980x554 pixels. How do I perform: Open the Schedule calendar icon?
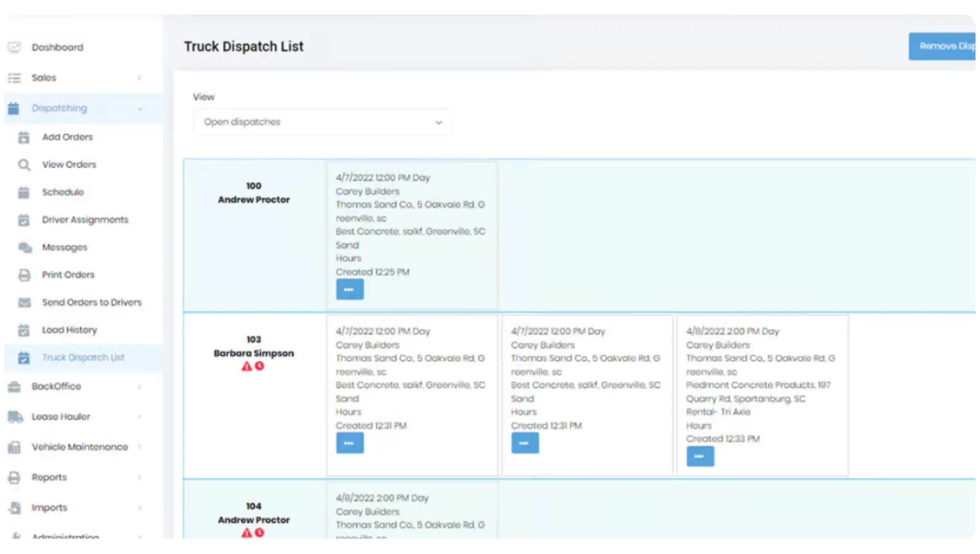[x=23, y=192]
